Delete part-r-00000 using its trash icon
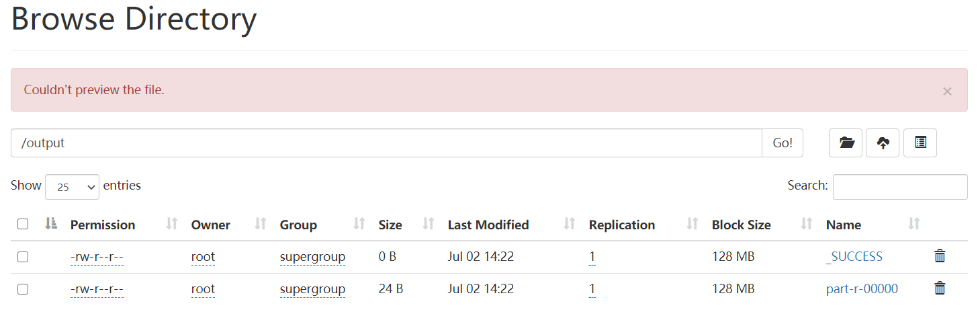Screen dimensions: 980x310 coord(940,289)
